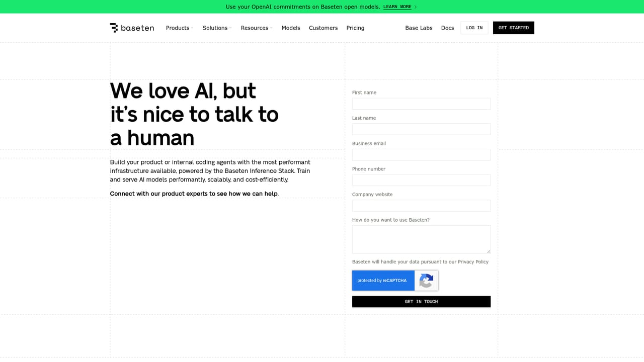Open the Pricing page
Image resolution: width=644 pixels, height=362 pixels.
tap(355, 28)
